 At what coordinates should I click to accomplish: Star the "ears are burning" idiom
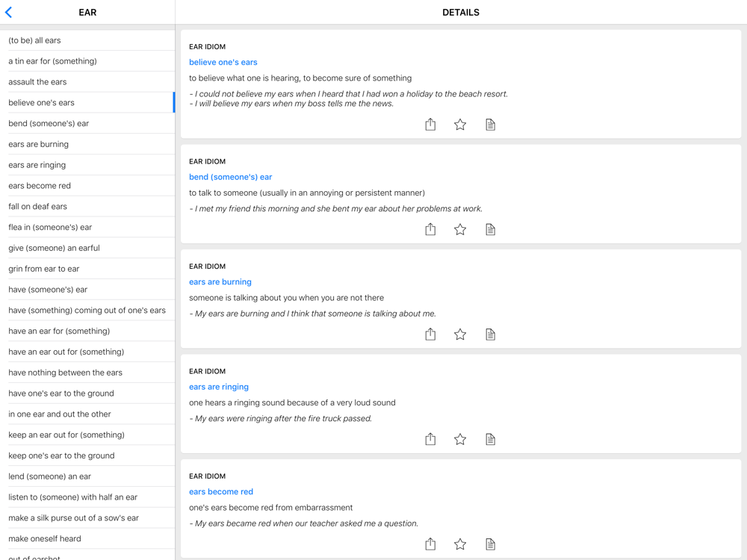pos(460,335)
